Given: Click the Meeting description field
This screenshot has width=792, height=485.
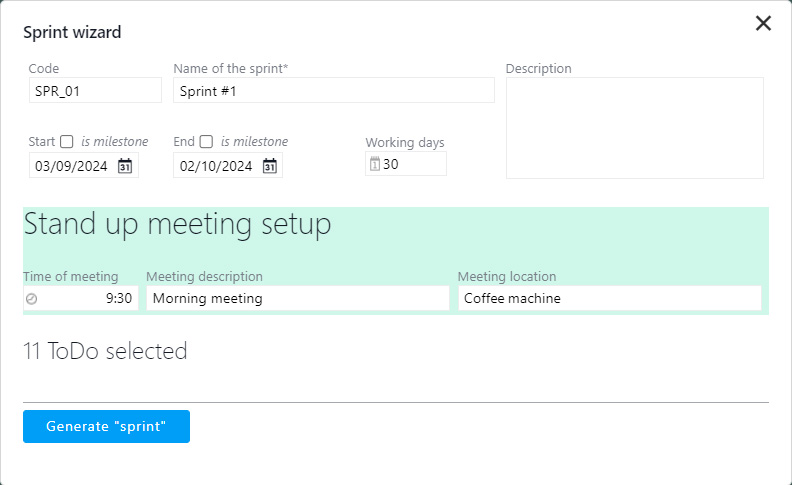Looking at the screenshot, I should (x=297, y=298).
